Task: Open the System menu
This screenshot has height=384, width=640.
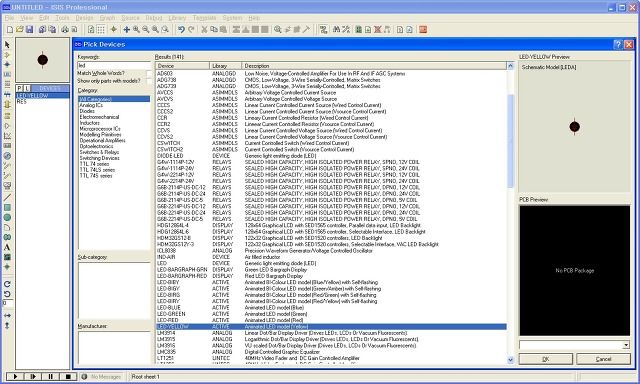Action: (x=232, y=18)
